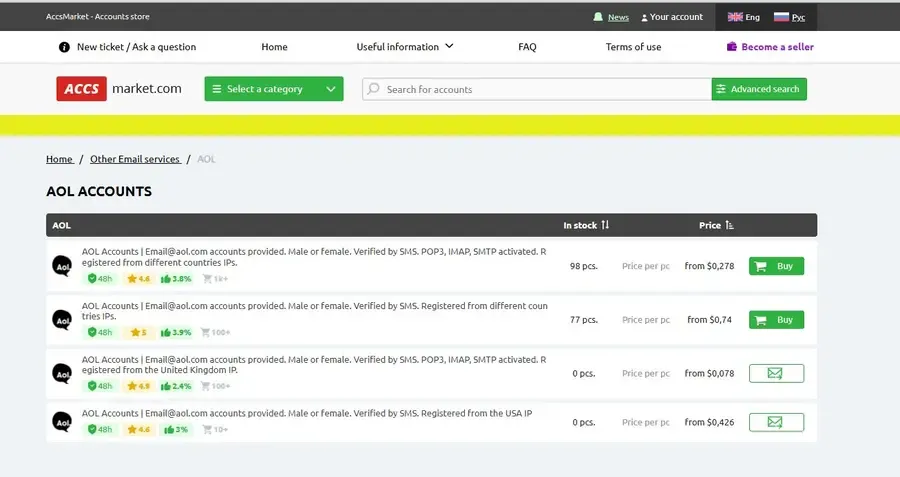The image size is (900, 477).
Task: Click the info icon beside New ticket
Action: 64,47
